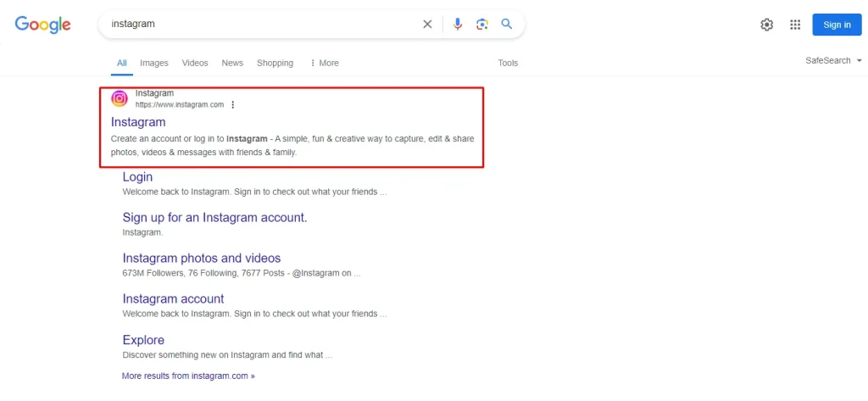Clear the search box with the X icon
868x401 pixels.
pos(427,25)
